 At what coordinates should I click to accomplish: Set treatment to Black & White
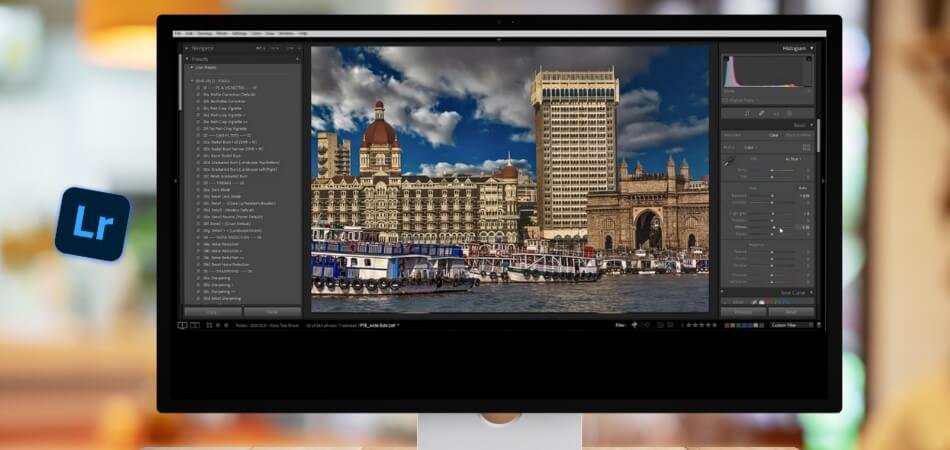coord(798,135)
